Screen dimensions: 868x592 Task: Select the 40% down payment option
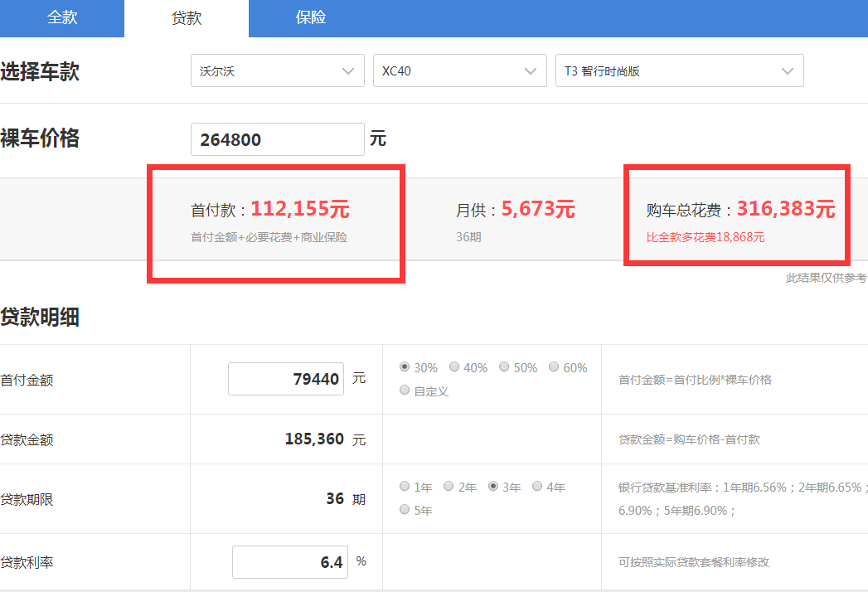(x=454, y=366)
